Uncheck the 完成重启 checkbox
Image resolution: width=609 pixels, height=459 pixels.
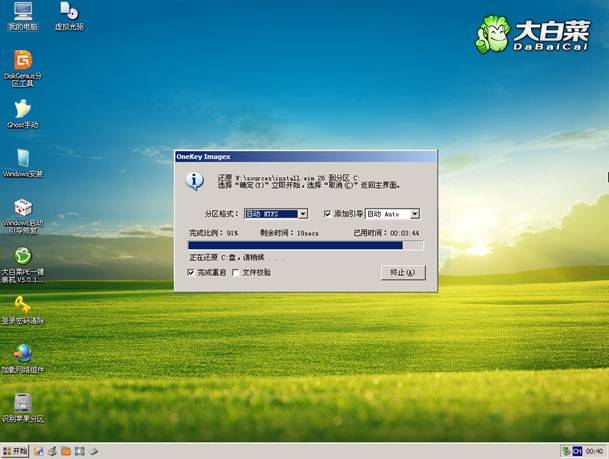[x=192, y=272]
